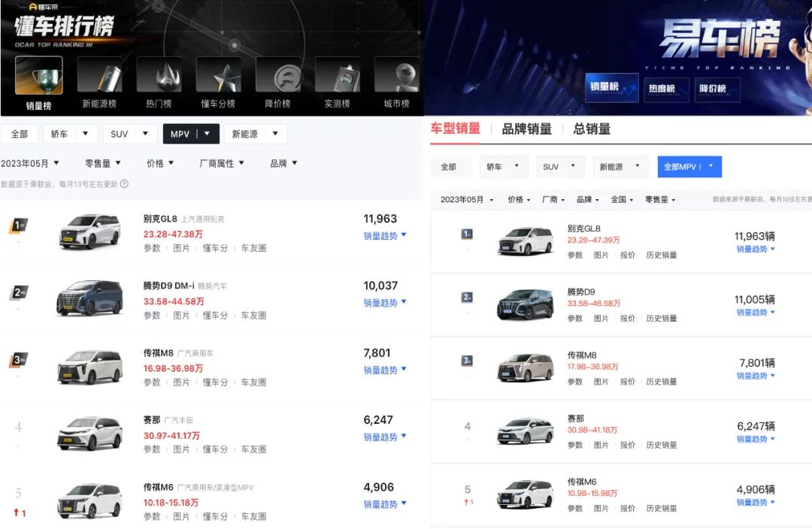The image size is (812, 529).
Task: Open 图片 link for 赛那 on 懂车帝
Action: click(181, 449)
